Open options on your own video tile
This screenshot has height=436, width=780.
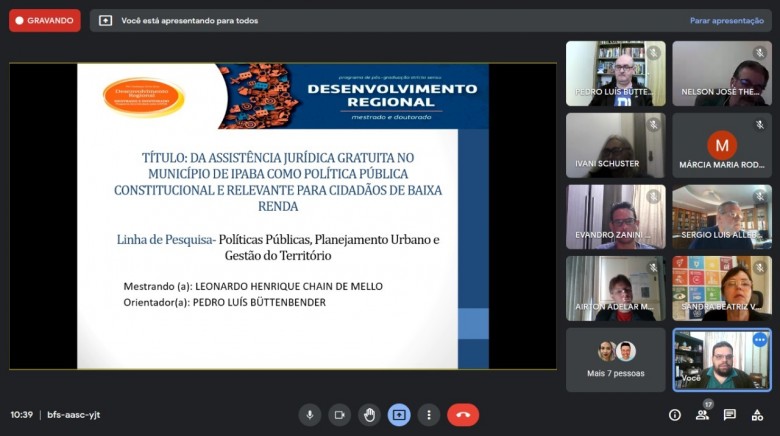[x=759, y=340]
